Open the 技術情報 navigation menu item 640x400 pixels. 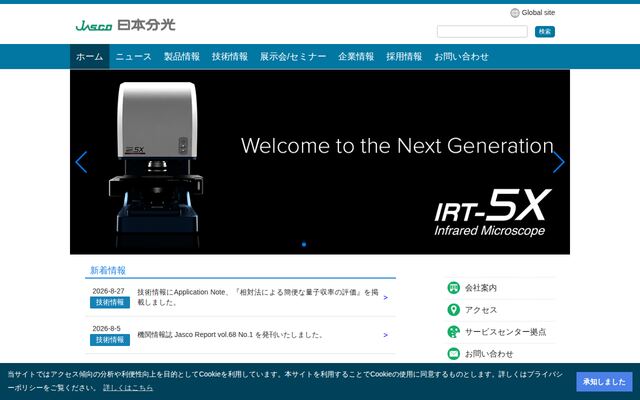tap(230, 56)
